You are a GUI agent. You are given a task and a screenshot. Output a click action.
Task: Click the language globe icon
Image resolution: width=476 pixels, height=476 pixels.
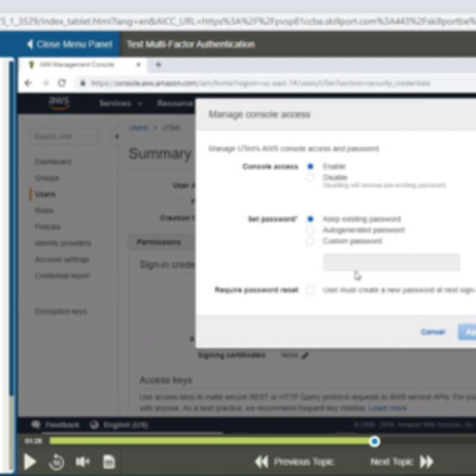click(x=95, y=425)
